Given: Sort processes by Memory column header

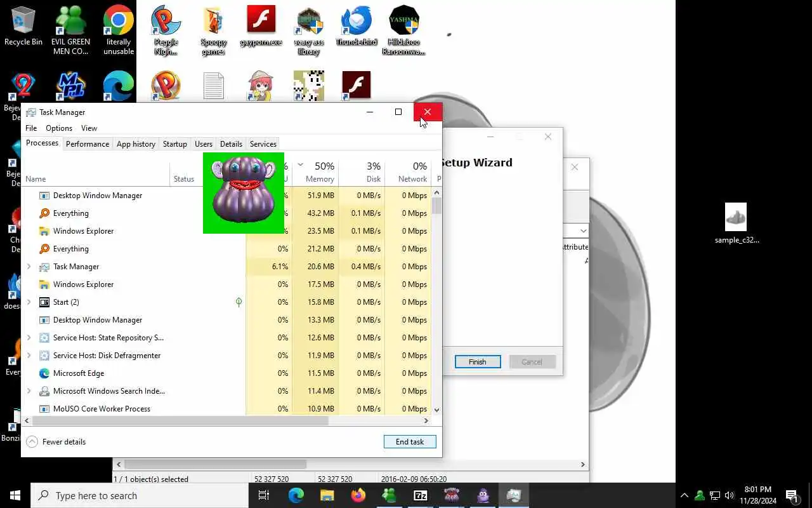Looking at the screenshot, I should [x=315, y=171].
